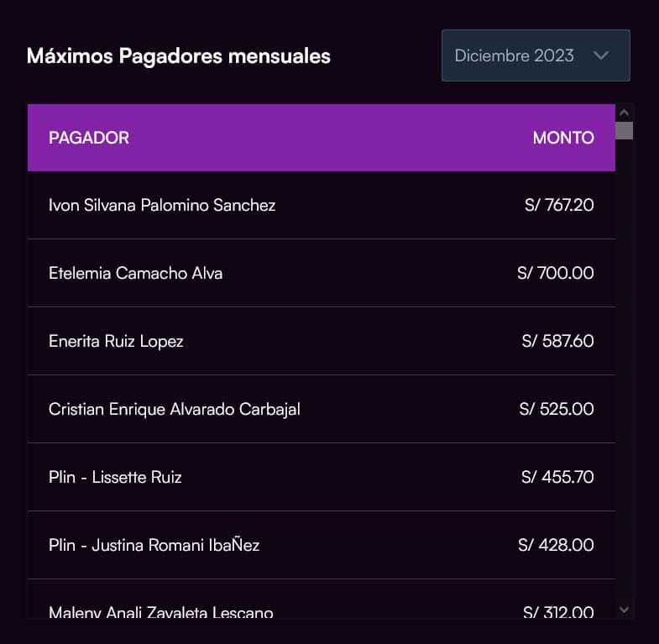Viewport: 659px width, 644px height.
Task: Click the S/ 587.60 amount
Action: [557, 341]
